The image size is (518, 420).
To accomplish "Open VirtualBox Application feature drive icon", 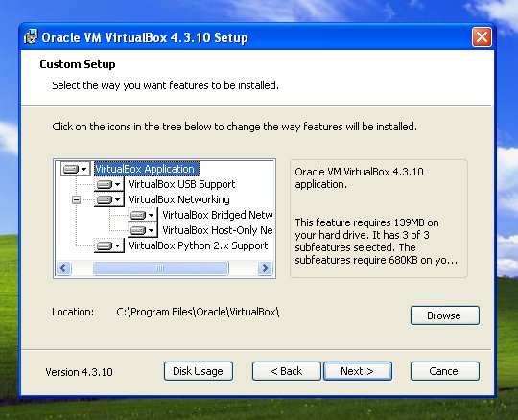I will tap(76, 169).
